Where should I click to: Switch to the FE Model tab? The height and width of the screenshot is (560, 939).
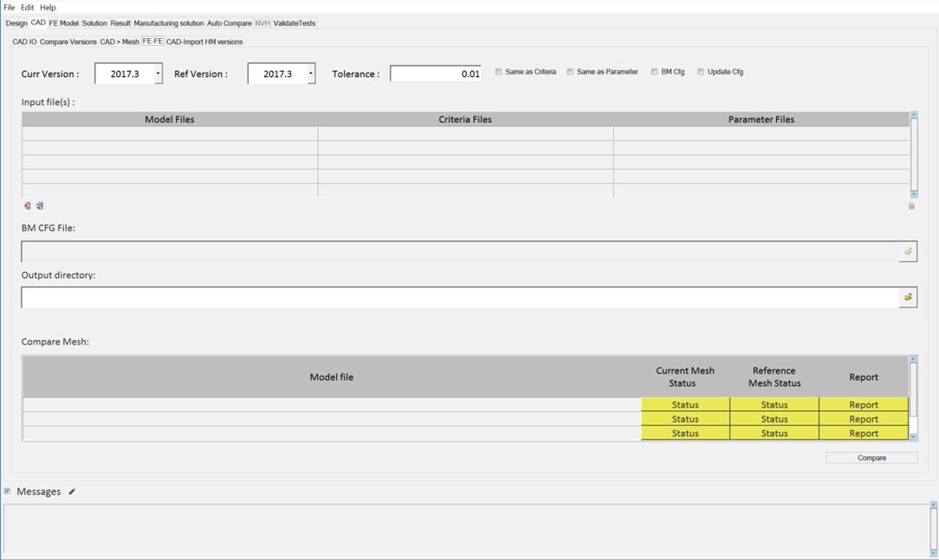[63, 23]
